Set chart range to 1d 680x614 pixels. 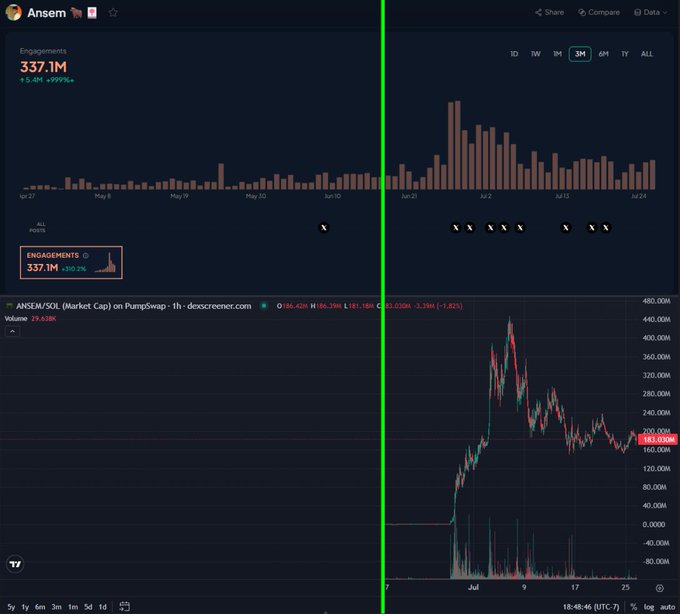pos(103,607)
